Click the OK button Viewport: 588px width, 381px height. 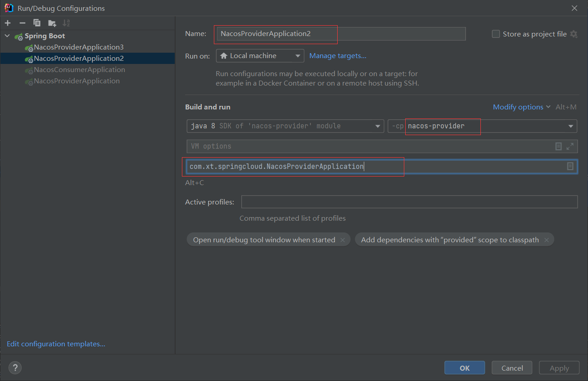click(x=465, y=368)
